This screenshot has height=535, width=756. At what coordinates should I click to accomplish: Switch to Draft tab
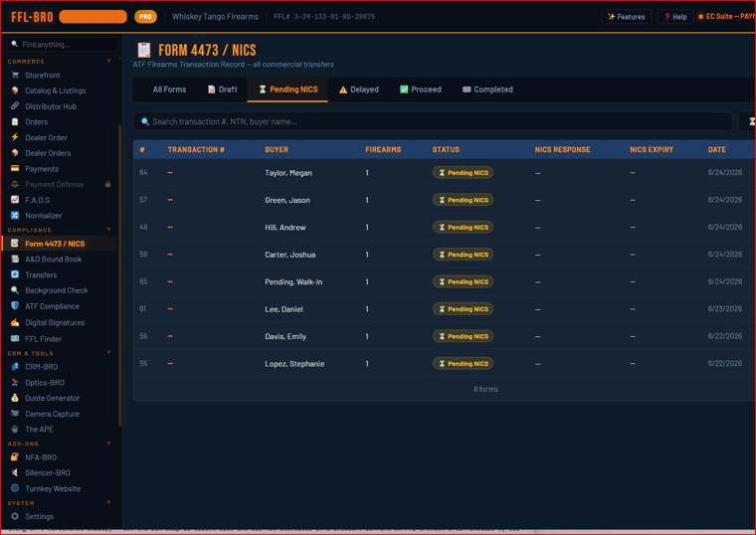222,89
